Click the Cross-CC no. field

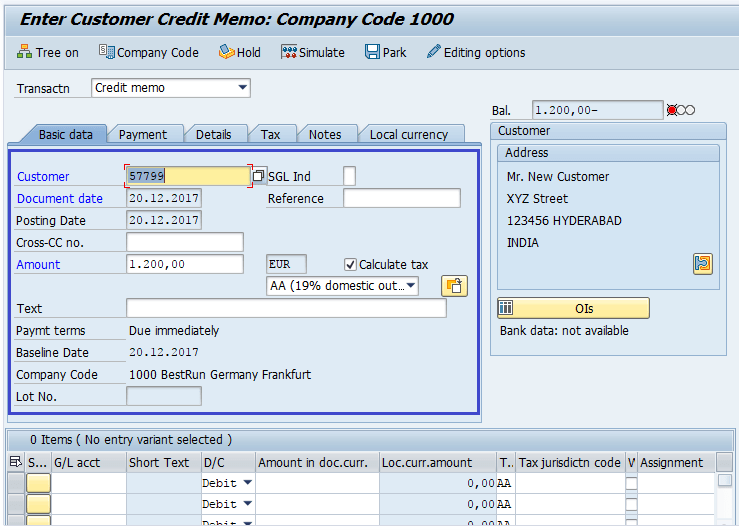point(185,242)
